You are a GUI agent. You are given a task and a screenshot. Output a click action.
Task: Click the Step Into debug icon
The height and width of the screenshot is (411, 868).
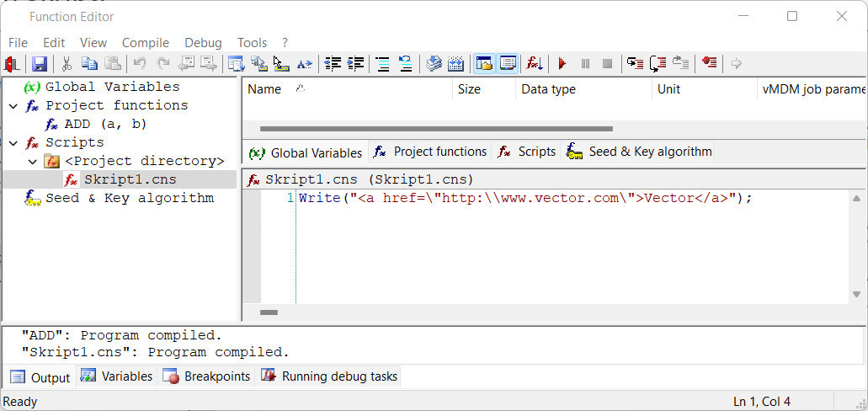point(635,64)
